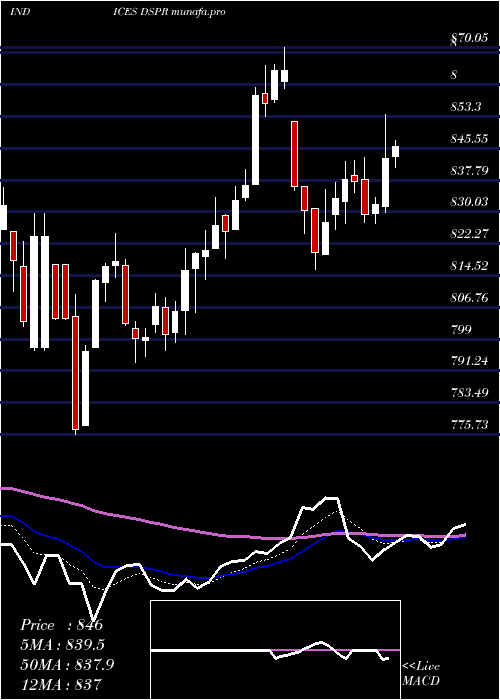Screen dimensions: 500x700
Task: Click the 837.79 price axis label
Action: [x=469, y=171]
